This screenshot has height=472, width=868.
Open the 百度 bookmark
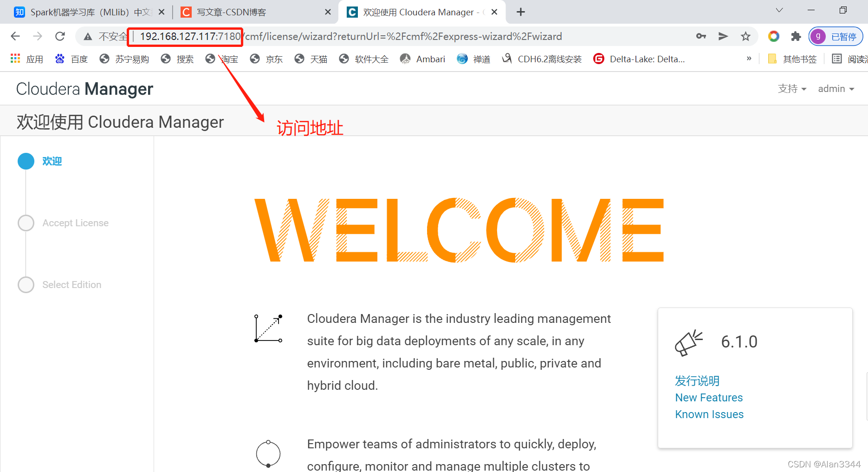(x=71, y=59)
